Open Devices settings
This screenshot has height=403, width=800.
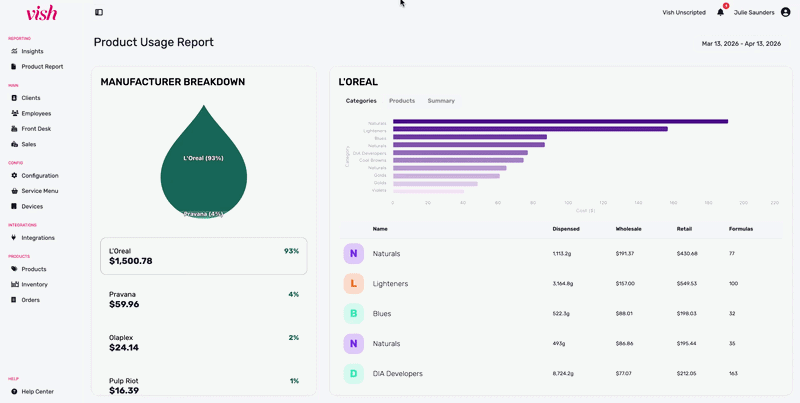click(x=32, y=206)
